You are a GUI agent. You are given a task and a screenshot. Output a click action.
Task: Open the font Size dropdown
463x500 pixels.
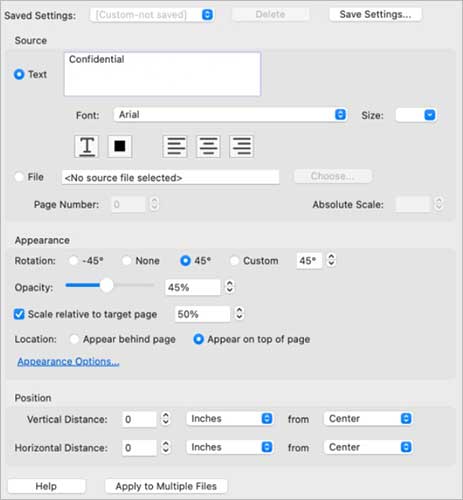click(x=416, y=115)
